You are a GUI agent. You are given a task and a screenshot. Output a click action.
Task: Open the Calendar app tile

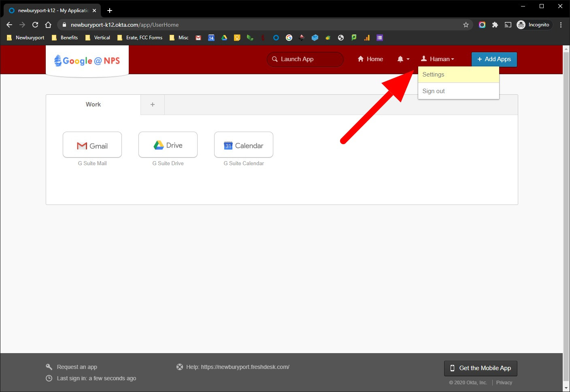[x=244, y=145]
